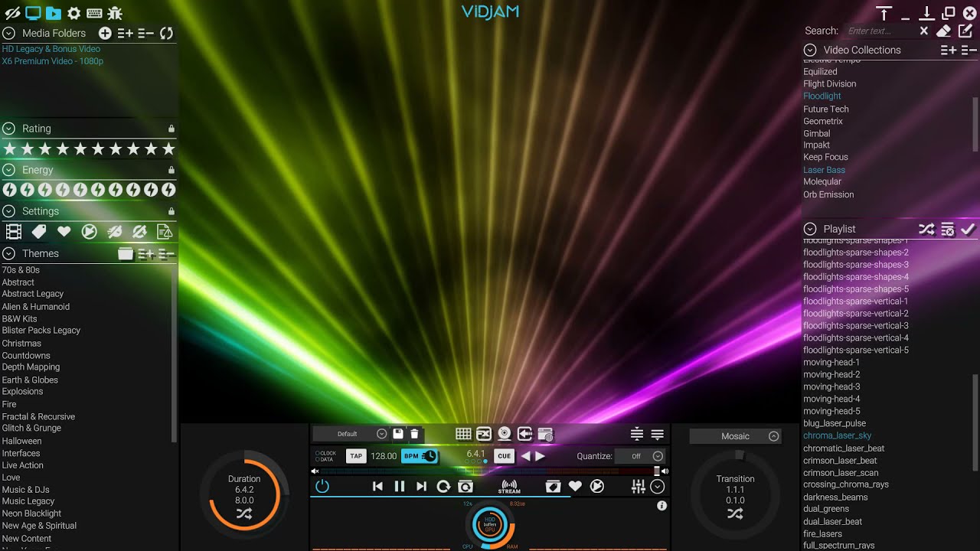
Task: Save the current preset with floppy icon
Action: pos(398,434)
